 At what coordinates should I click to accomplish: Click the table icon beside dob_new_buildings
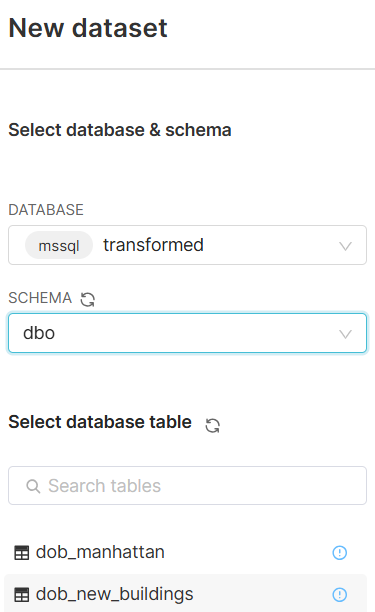point(21,594)
